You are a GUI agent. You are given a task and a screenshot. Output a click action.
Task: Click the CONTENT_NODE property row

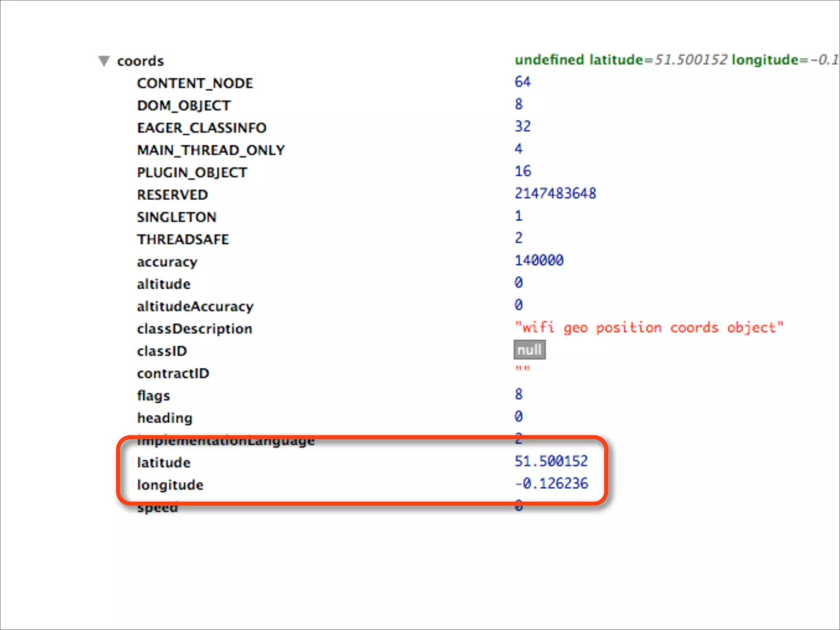[x=195, y=83]
